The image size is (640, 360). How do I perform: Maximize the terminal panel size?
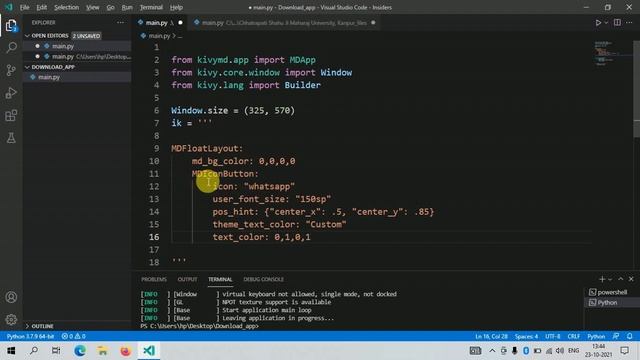tap(620, 279)
